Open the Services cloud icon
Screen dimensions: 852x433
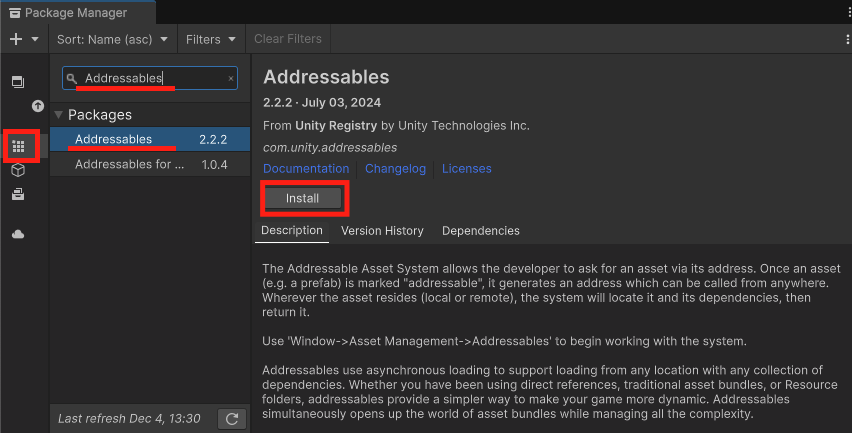coord(18,234)
